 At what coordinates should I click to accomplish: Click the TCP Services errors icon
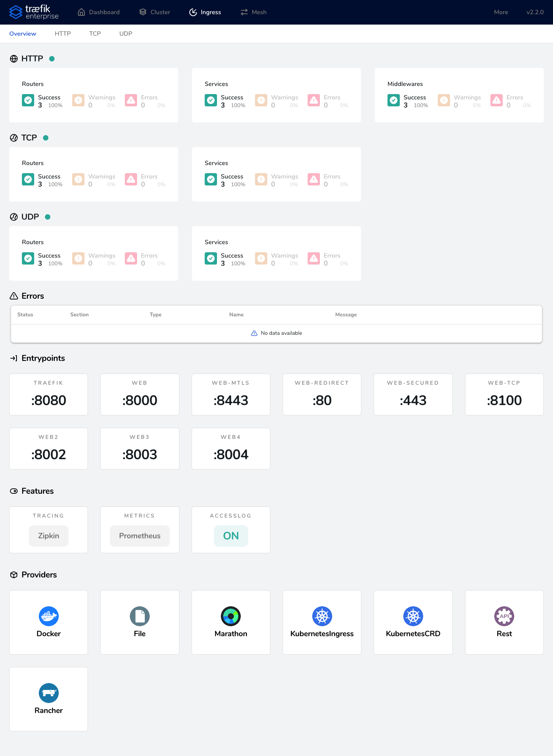click(314, 180)
